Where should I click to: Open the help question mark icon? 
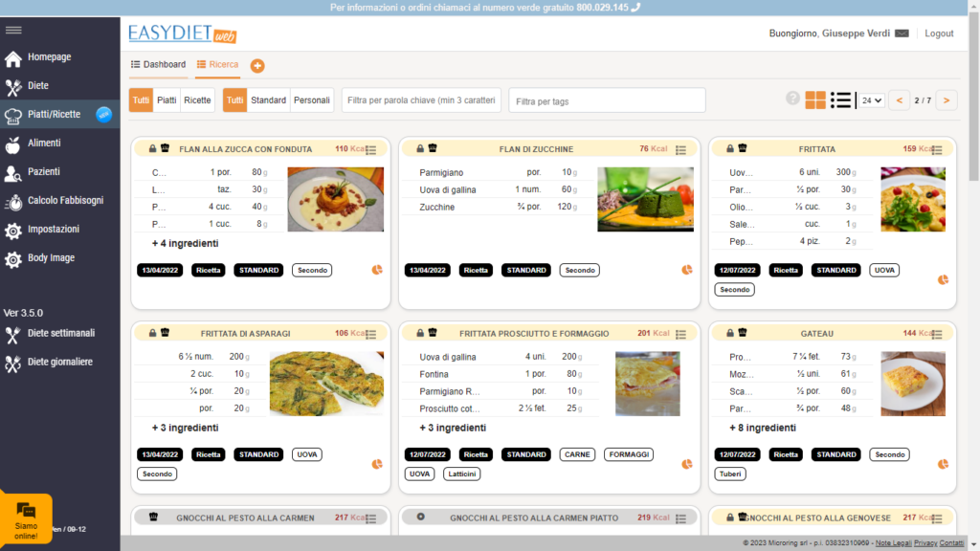(792, 99)
